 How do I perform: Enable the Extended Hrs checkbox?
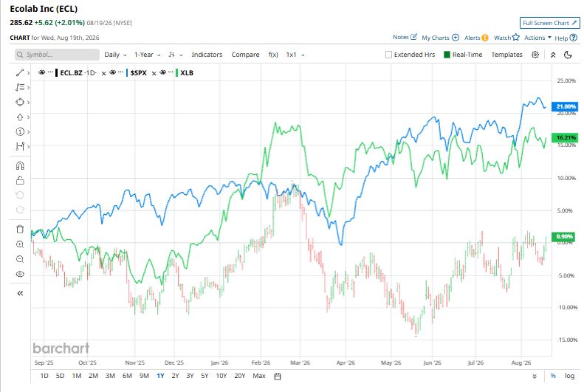388,55
